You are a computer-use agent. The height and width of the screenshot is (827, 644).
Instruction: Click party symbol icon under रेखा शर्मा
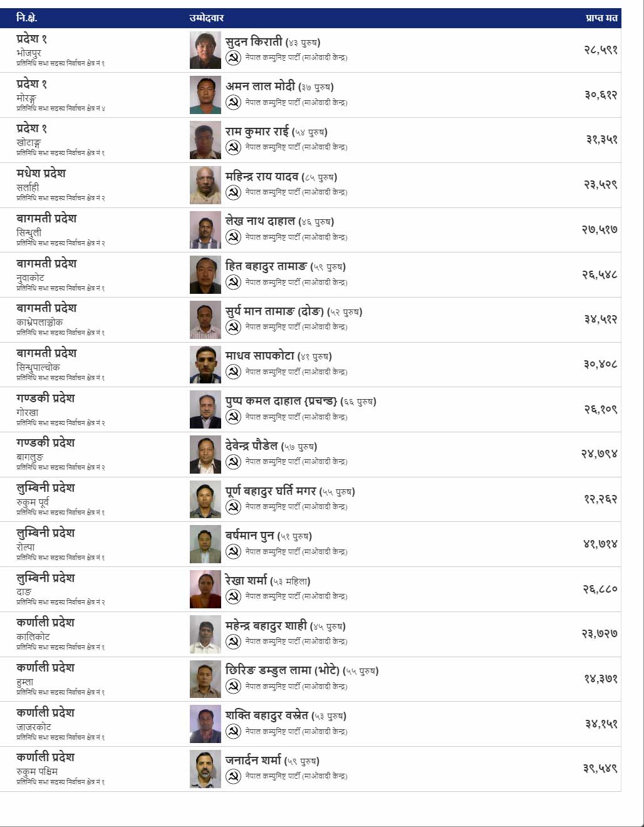point(233,596)
